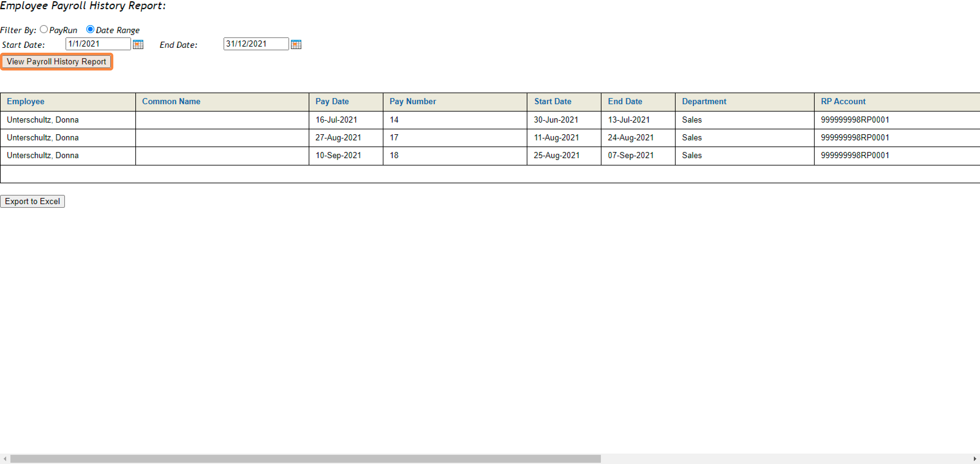Click the scrollbar right arrow

(x=975, y=459)
